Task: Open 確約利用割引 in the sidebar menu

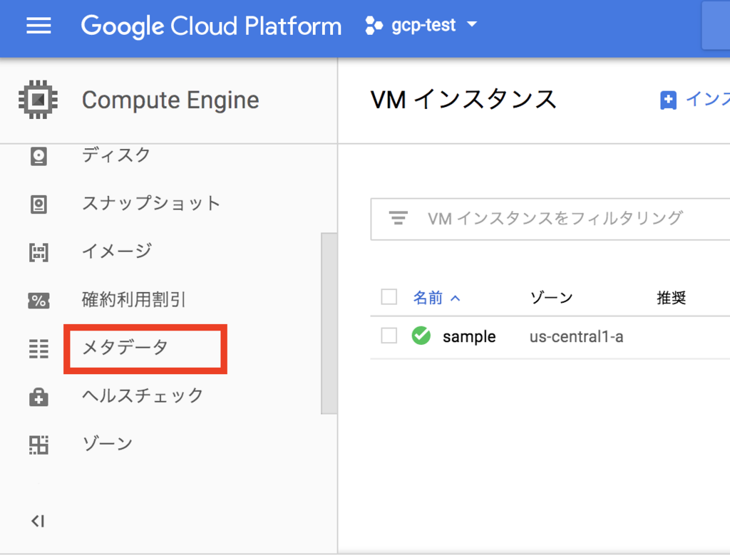Action: point(134,299)
